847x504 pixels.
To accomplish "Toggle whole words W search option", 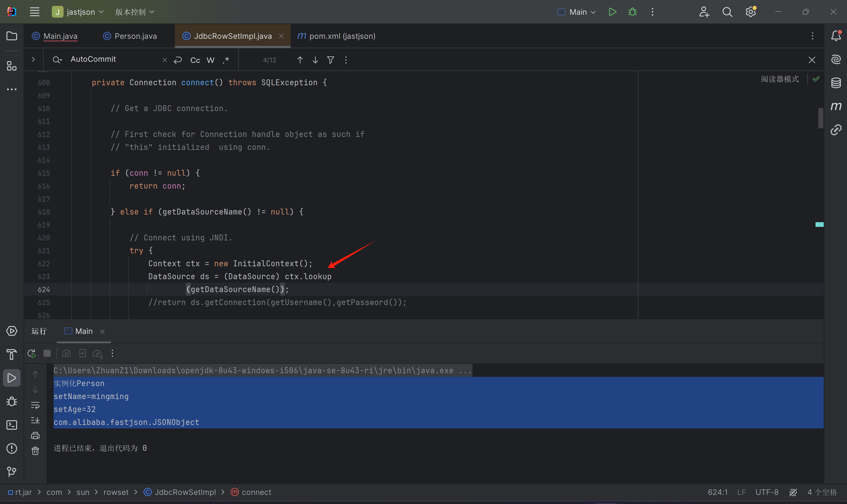I will [210, 60].
